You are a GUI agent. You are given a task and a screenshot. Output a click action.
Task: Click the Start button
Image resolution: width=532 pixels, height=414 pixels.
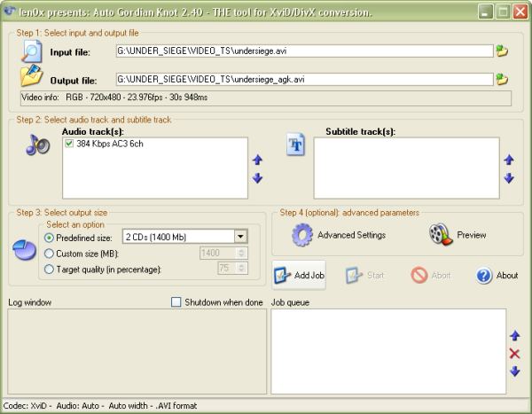(365, 275)
